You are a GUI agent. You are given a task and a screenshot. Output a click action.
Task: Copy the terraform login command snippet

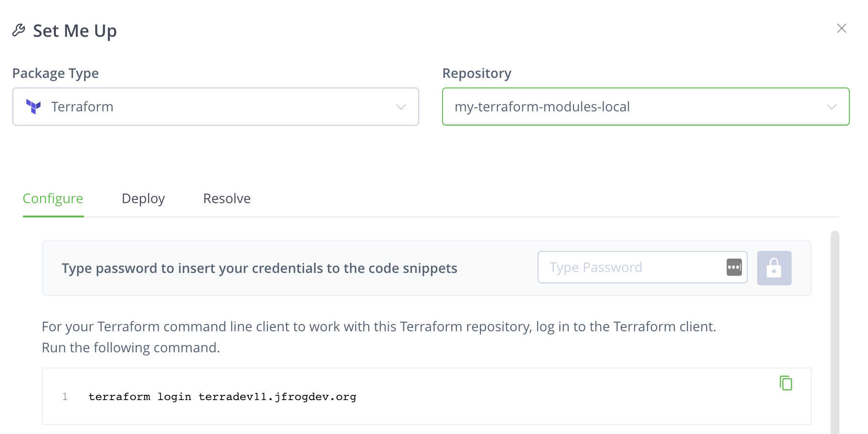click(786, 383)
